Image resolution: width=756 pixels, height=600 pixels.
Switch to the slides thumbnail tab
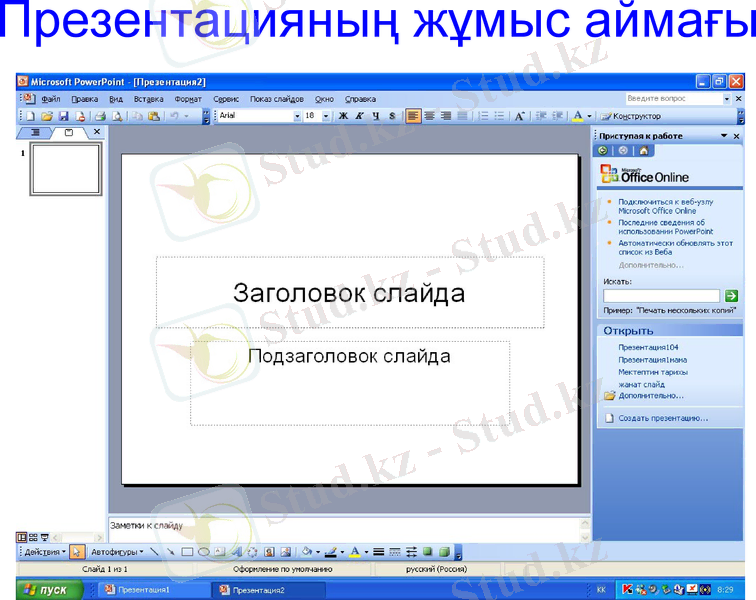(69, 132)
